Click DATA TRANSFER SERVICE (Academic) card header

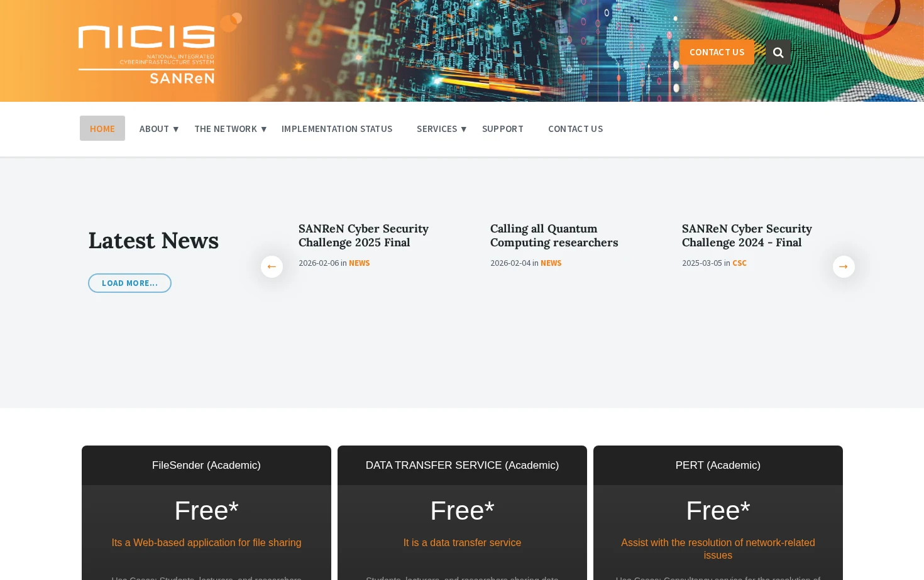point(462,465)
